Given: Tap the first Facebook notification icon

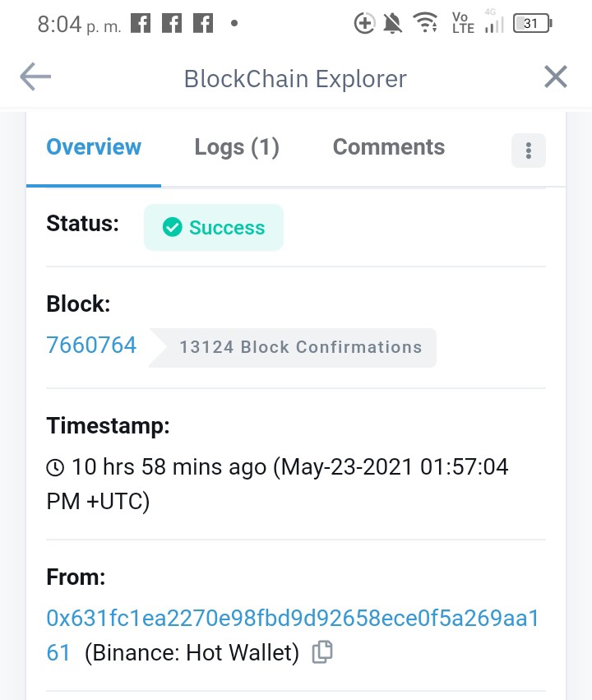Looking at the screenshot, I should coord(141,23).
